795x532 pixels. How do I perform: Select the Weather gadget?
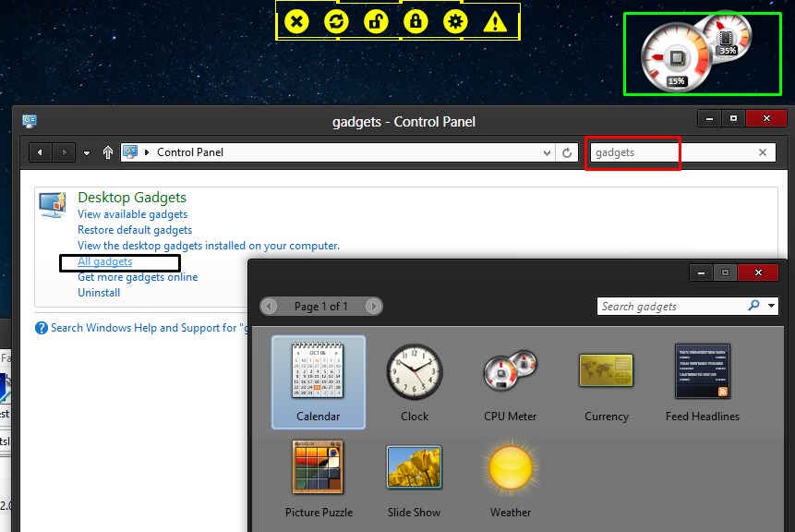pyautogui.click(x=510, y=478)
